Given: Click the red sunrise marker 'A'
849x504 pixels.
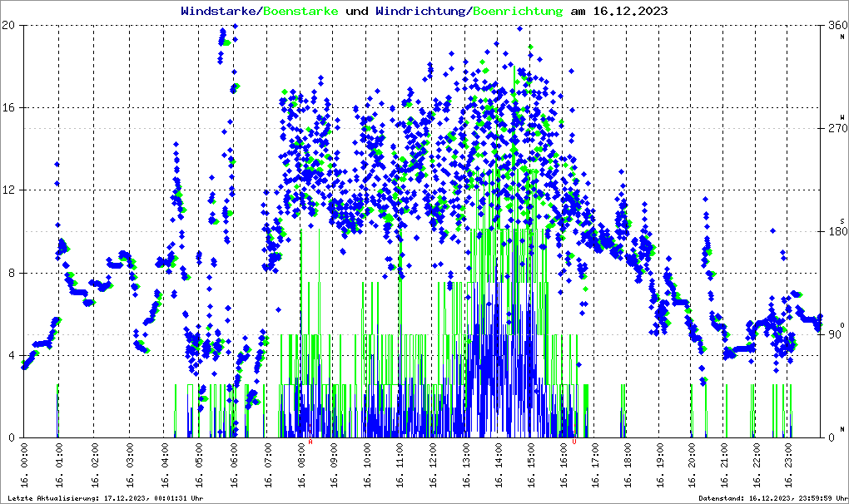Looking at the screenshot, I should (x=310, y=442).
